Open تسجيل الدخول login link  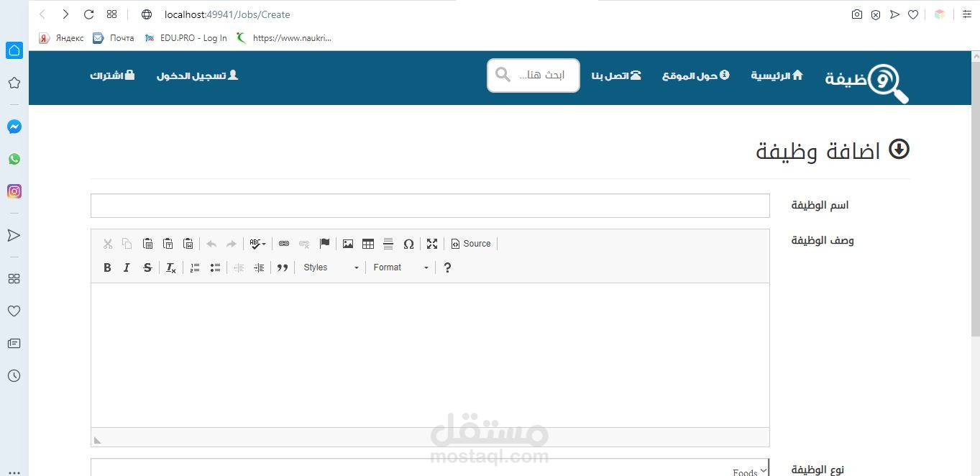point(197,75)
